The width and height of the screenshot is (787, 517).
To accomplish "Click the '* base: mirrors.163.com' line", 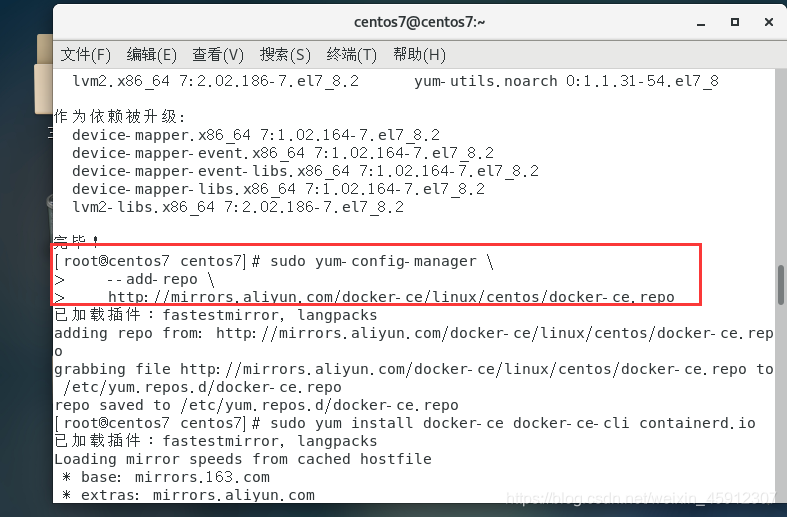I will (166, 477).
